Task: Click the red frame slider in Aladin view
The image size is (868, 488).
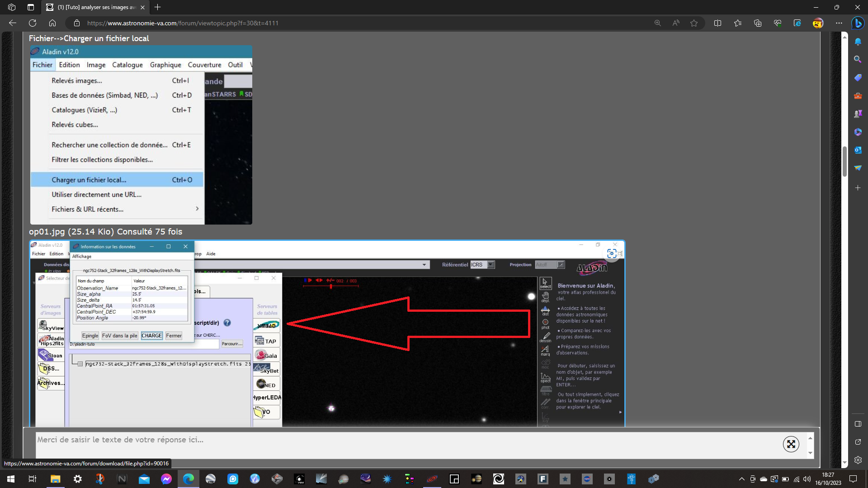Action: point(331,286)
